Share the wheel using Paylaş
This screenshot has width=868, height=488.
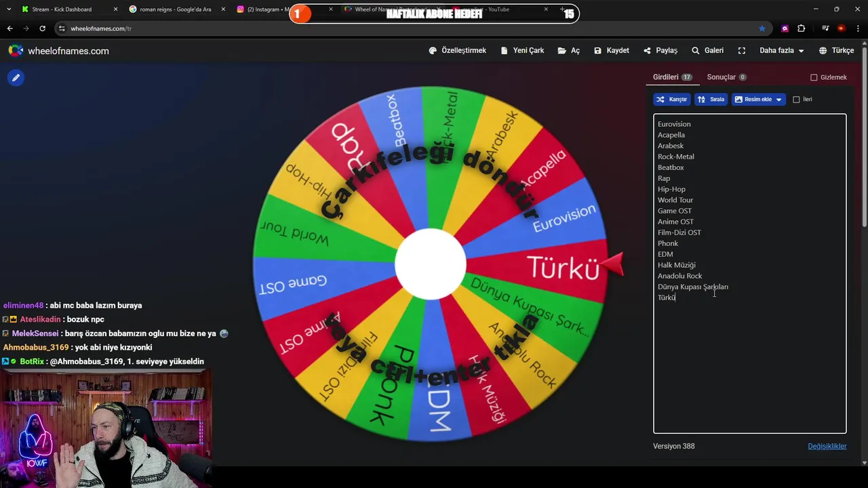click(660, 51)
